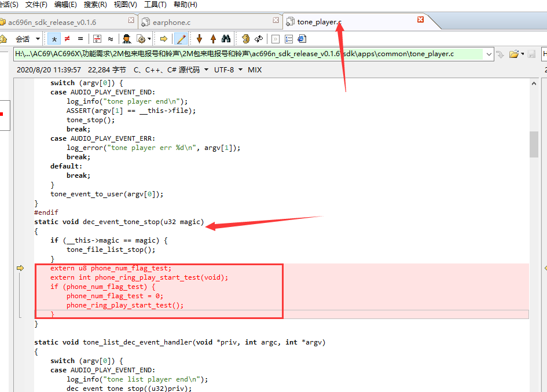The image size is (547, 392).
Task: Open the 工具(T) menu
Action: tap(155, 5)
